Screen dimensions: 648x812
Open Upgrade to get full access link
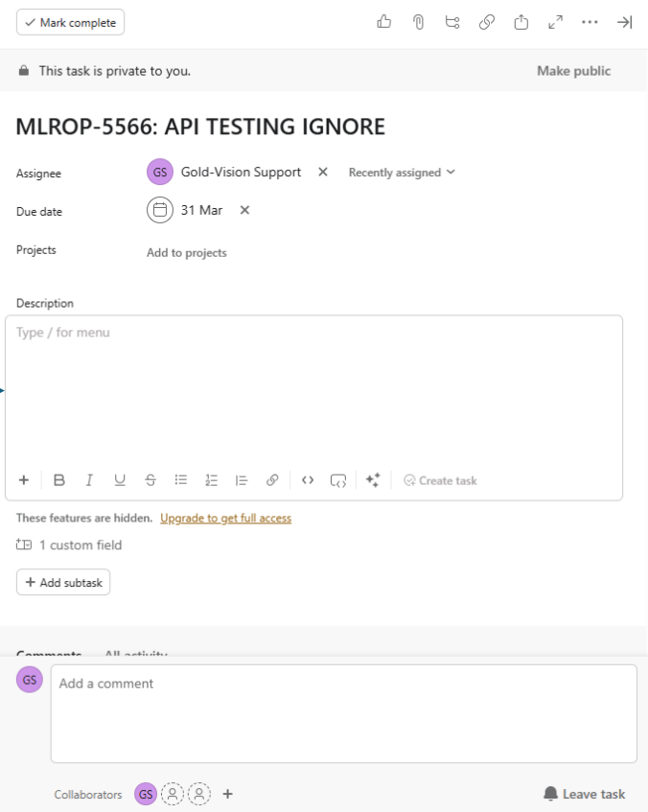point(225,518)
